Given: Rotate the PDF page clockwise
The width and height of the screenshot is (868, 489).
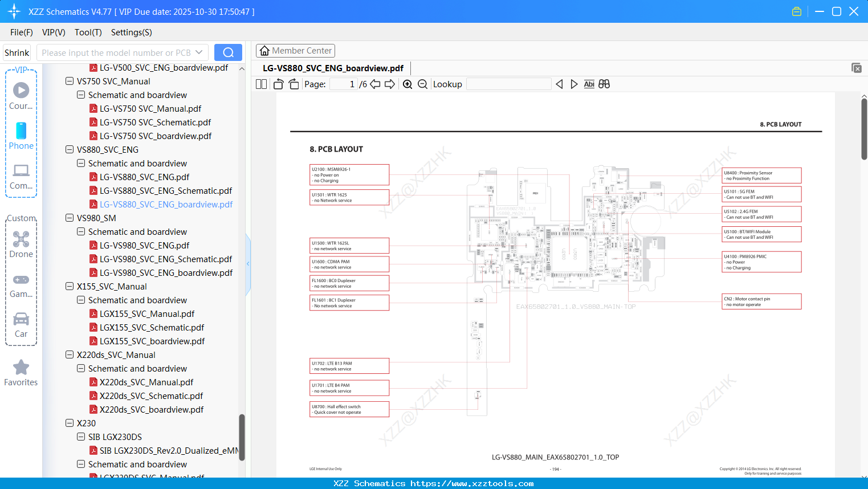Looking at the screenshot, I should point(293,84).
